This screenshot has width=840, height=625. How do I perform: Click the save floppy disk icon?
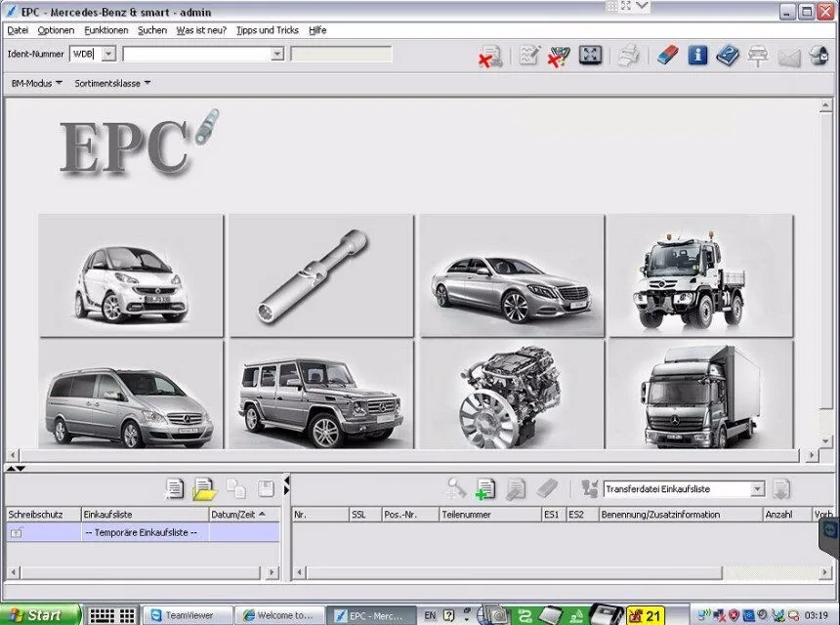click(266, 488)
